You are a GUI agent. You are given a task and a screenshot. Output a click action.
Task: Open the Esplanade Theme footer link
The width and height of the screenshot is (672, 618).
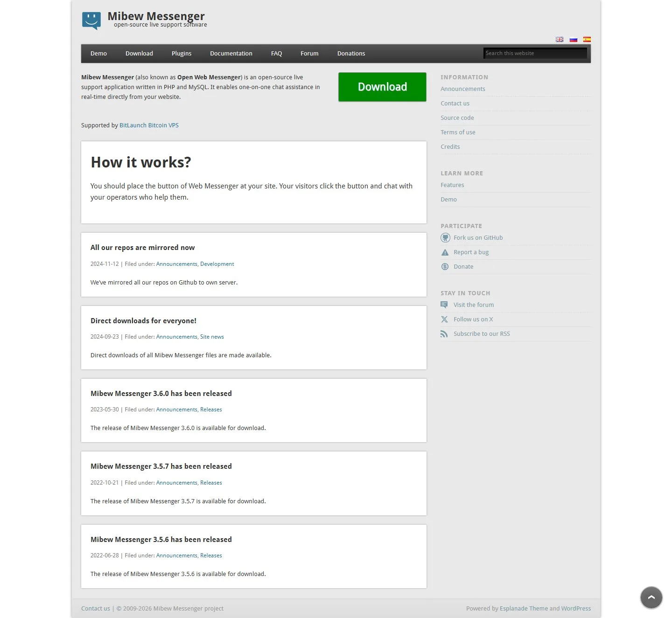coord(524,609)
